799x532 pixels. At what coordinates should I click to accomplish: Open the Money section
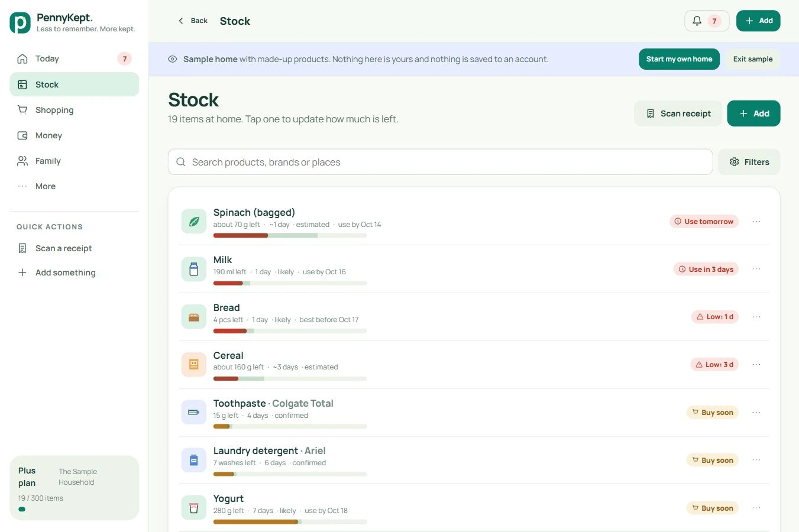point(74,135)
